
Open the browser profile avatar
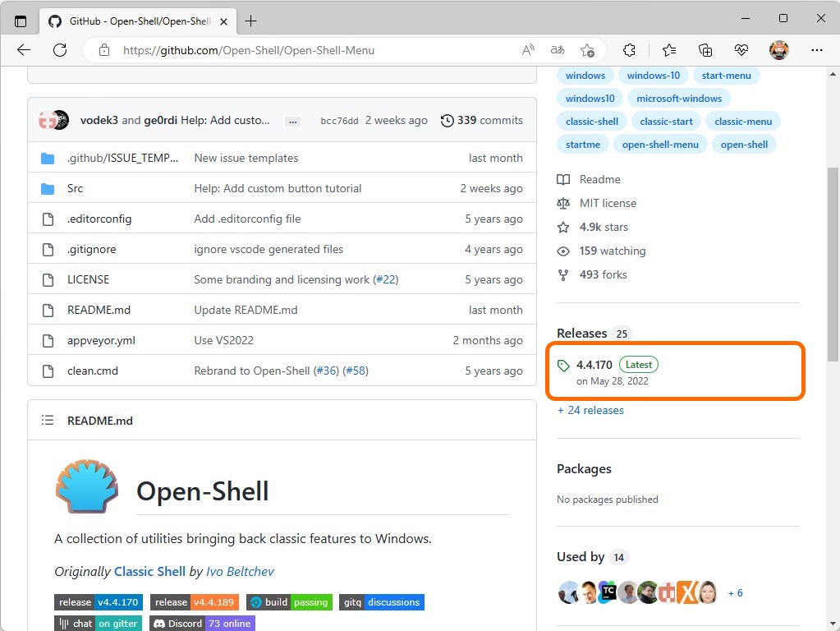pyautogui.click(x=778, y=50)
